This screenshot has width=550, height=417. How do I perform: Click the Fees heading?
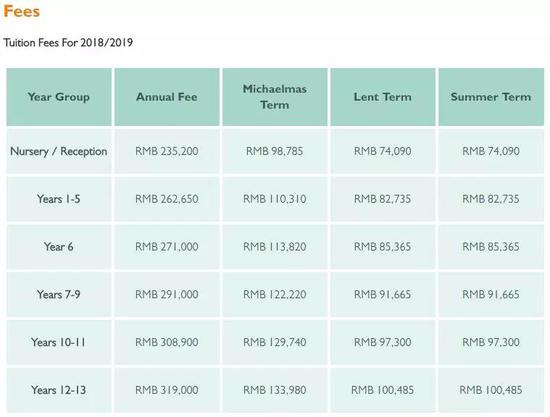pyautogui.click(x=22, y=11)
